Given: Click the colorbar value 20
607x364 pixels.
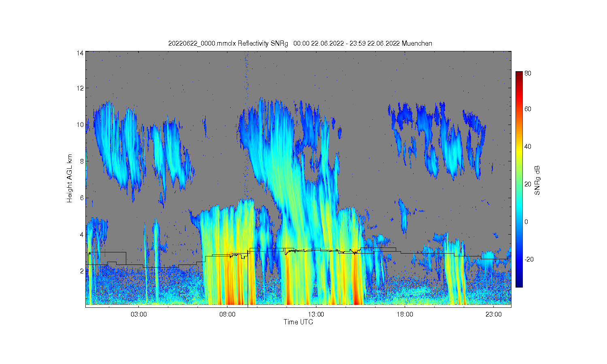Looking at the screenshot, I should (528, 184).
